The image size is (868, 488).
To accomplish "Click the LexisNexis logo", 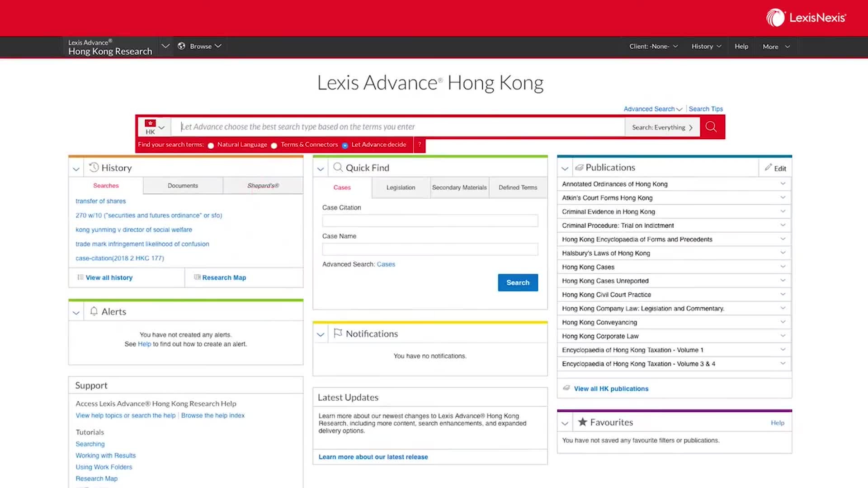I will point(806,18).
